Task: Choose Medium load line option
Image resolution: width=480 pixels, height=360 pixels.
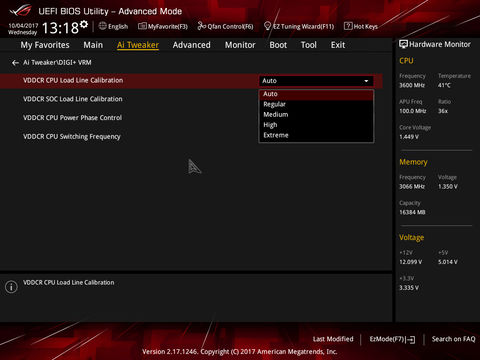Action: click(316, 115)
